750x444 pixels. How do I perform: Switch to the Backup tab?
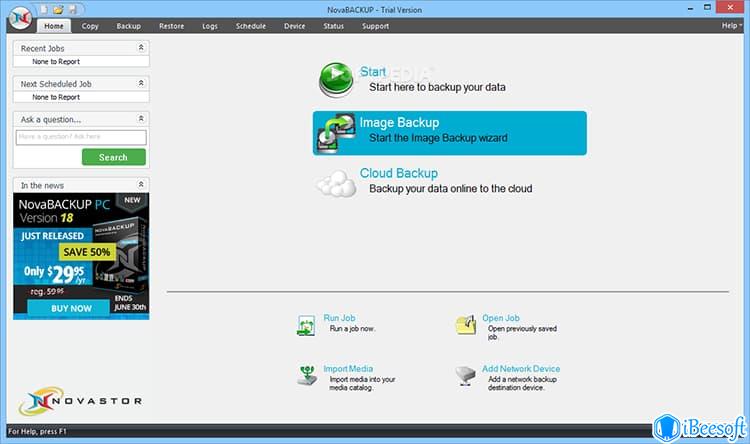click(x=129, y=26)
